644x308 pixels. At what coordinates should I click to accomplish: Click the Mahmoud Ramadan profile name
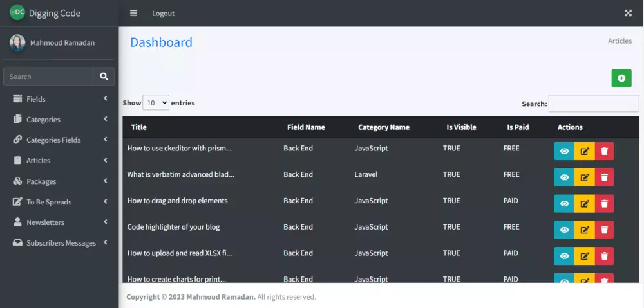click(62, 43)
